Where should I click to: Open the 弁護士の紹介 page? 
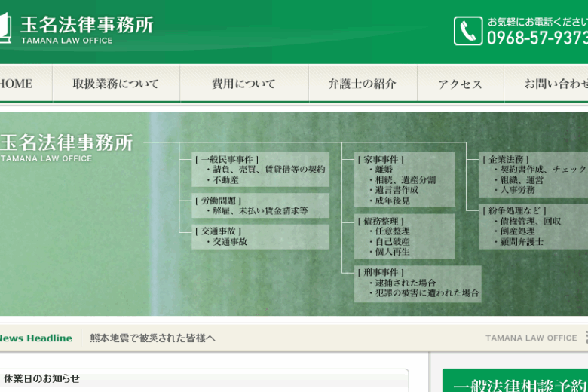pyautogui.click(x=362, y=84)
